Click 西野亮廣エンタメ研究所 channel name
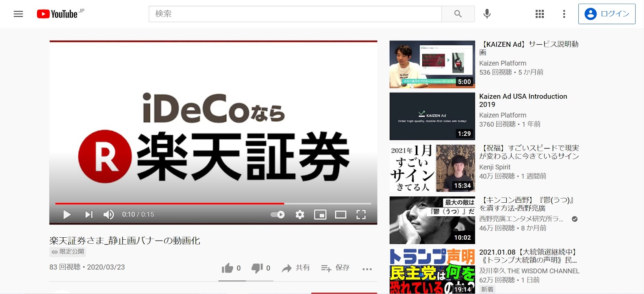This screenshot has height=294, width=644. tap(521, 219)
